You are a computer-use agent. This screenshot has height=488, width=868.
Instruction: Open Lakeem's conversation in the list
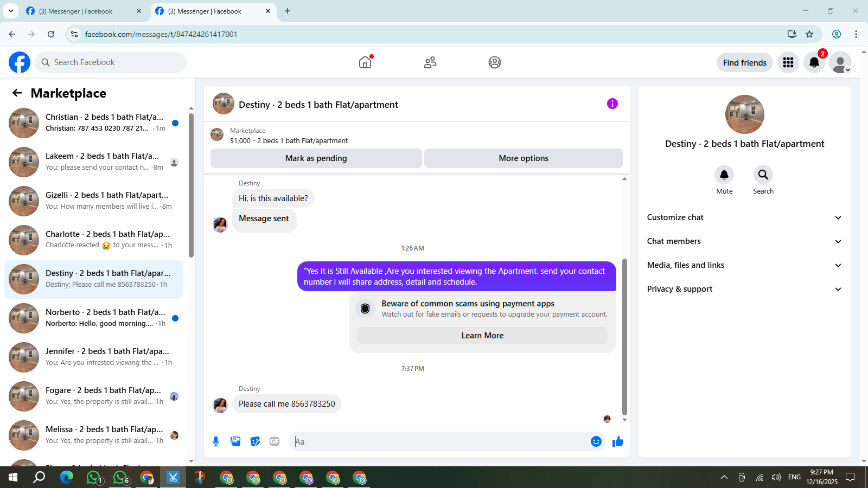pyautogui.click(x=93, y=162)
